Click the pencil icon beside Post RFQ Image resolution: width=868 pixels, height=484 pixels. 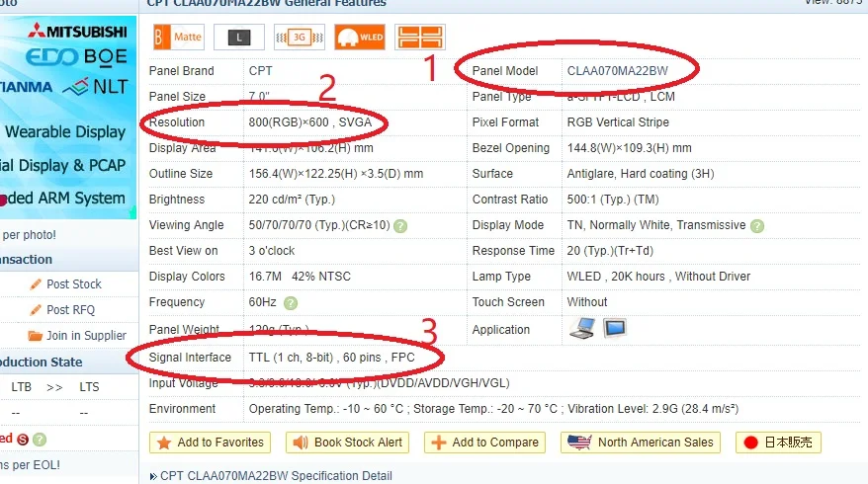pyautogui.click(x=36, y=310)
